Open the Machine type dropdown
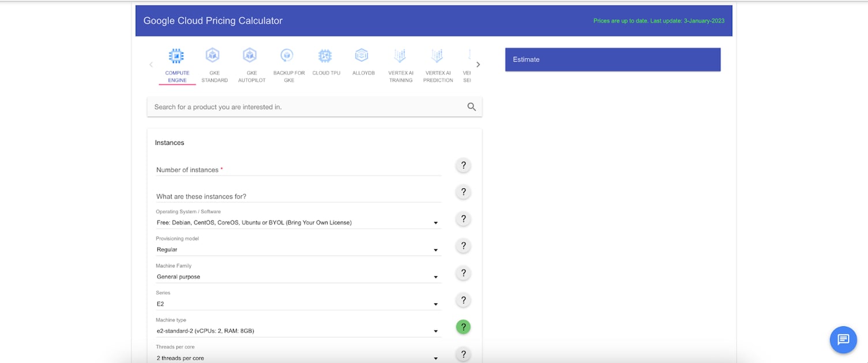Image resolution: width=868 pixels, height=363 pixels. click(x=435, y=330)
